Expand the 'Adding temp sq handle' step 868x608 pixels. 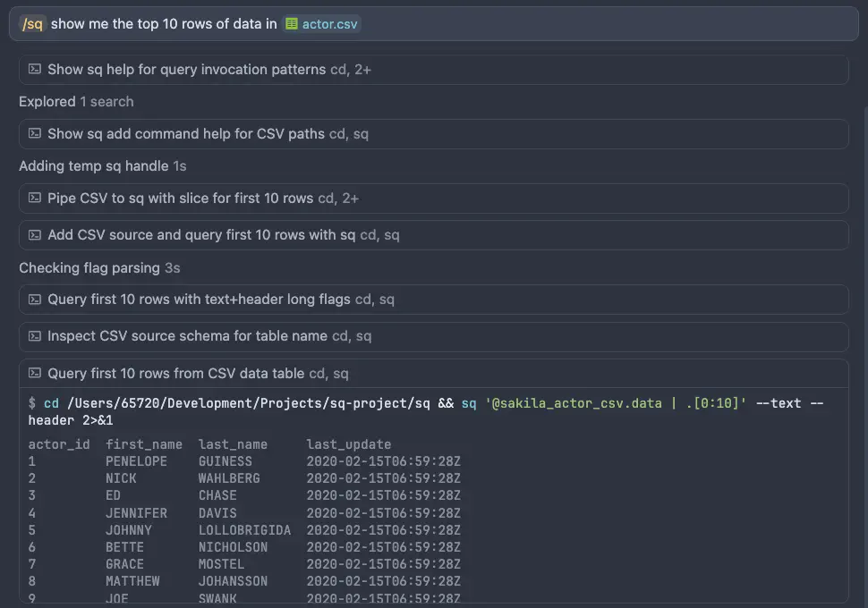coord(94,165)
